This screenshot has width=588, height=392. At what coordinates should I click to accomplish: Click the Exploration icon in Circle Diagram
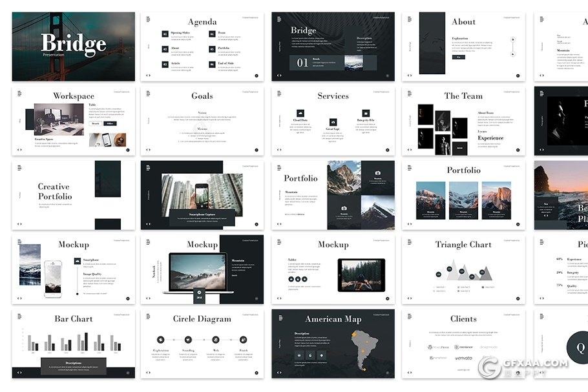pyautogui.click(x=161, y=339)
